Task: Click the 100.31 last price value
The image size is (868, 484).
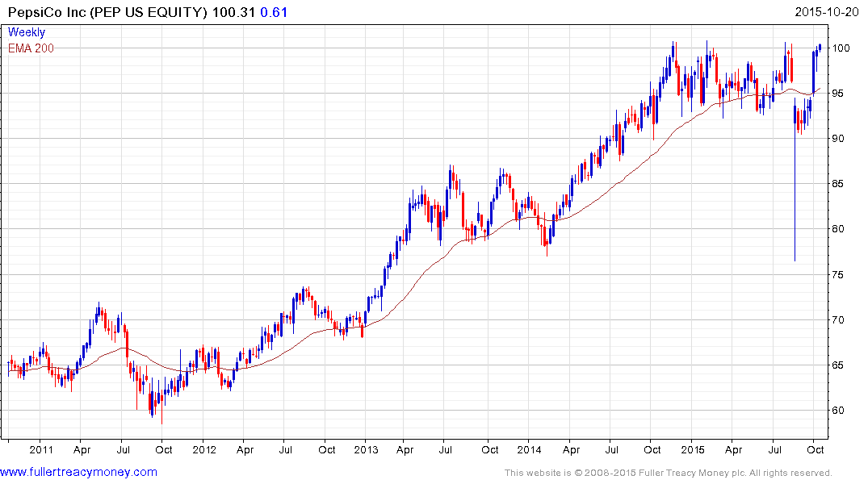Action: (x=233, y=12)
